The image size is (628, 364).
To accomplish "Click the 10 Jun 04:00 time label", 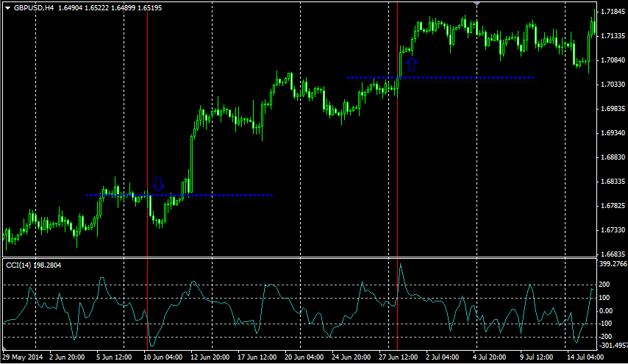I will tap(163, 357).
